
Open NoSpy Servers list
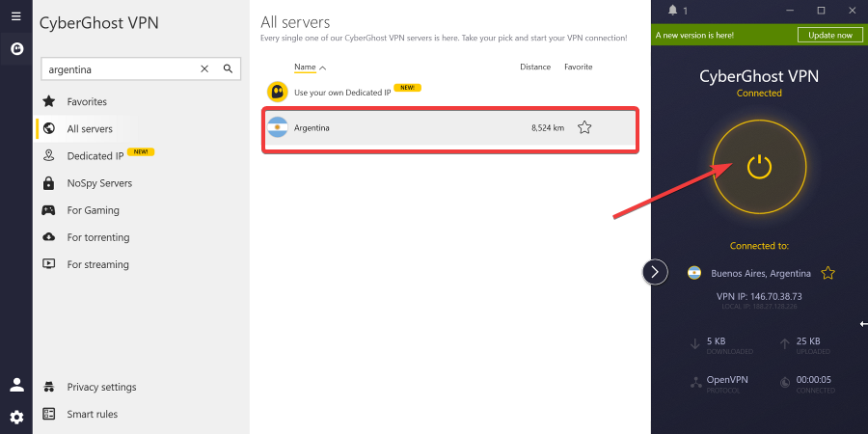pos(99,183)
